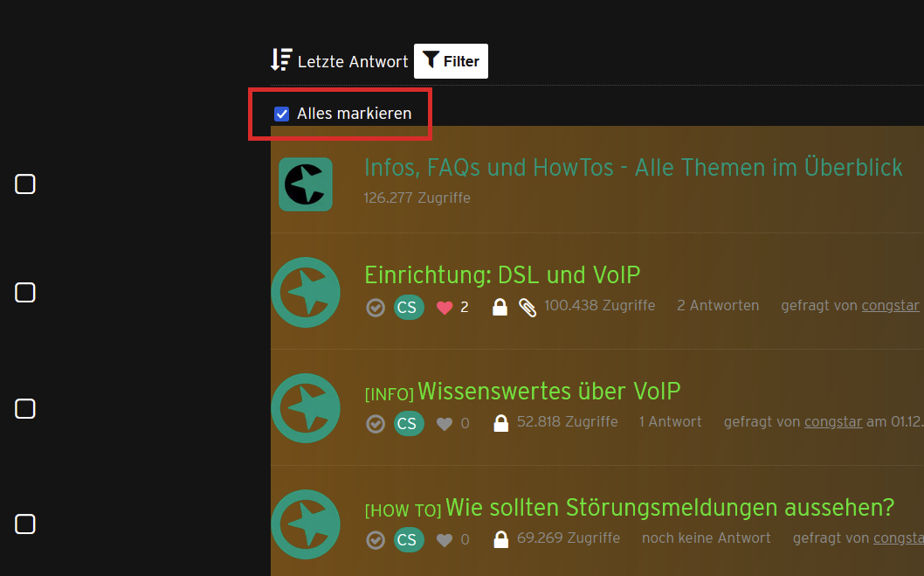Click the paperclip attachment icon on DSL thread
Image resolution: width=924 pixels, height=576 pixels.
[x=528, y=307]
